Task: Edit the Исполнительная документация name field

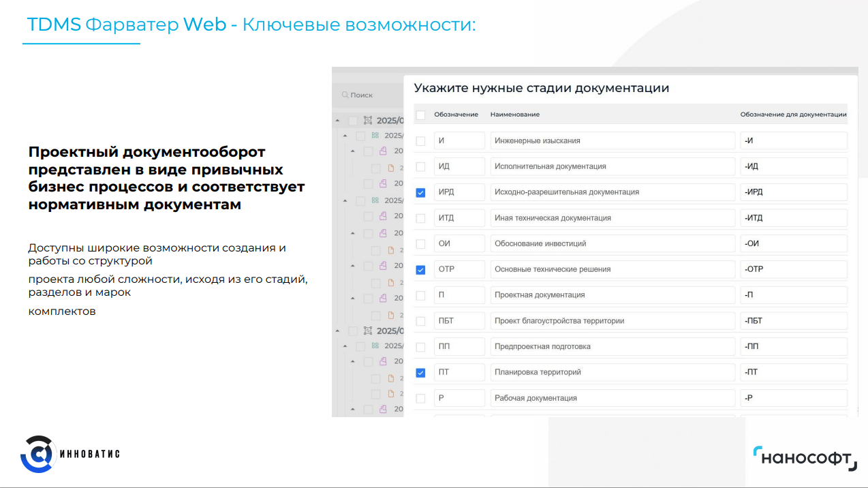Action: (613, 166)
